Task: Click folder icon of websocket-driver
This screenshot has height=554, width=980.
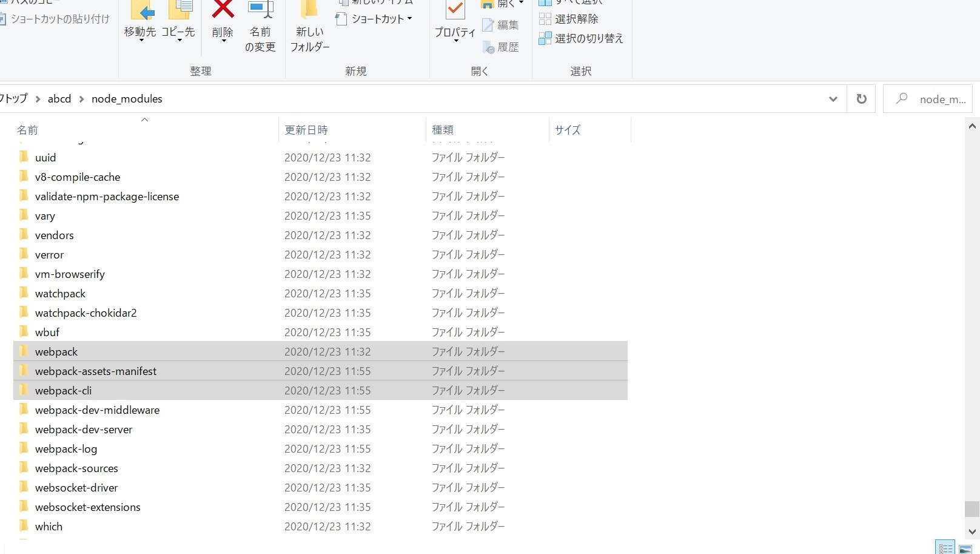Action: pyautogui.click(x=24, y=487)
